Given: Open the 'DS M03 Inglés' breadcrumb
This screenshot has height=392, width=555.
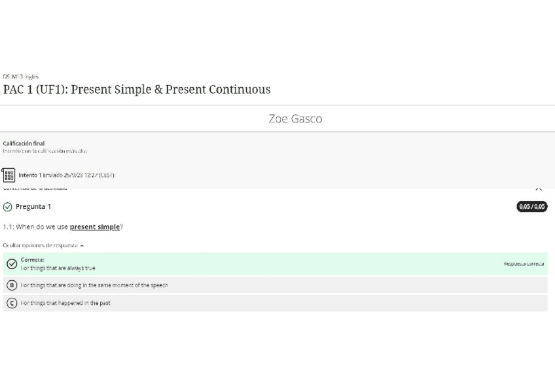Looking at the screenshot, I should click(20, 77).
